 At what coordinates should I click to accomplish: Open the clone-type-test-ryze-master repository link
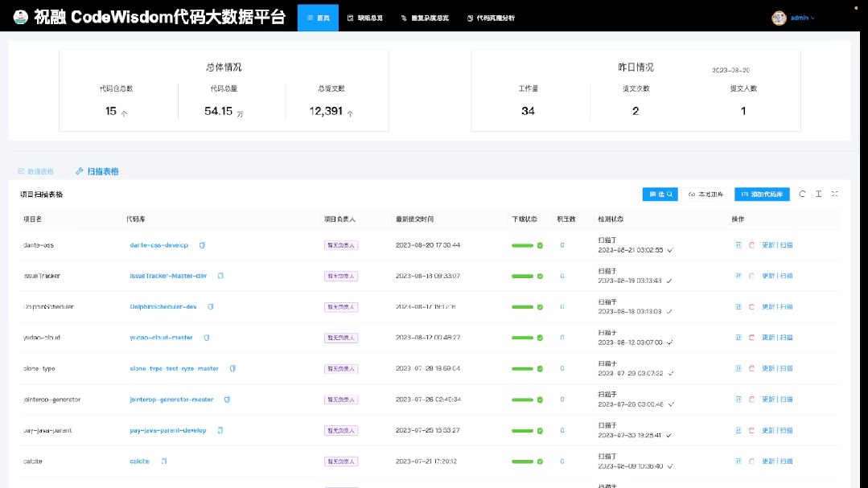174,368
